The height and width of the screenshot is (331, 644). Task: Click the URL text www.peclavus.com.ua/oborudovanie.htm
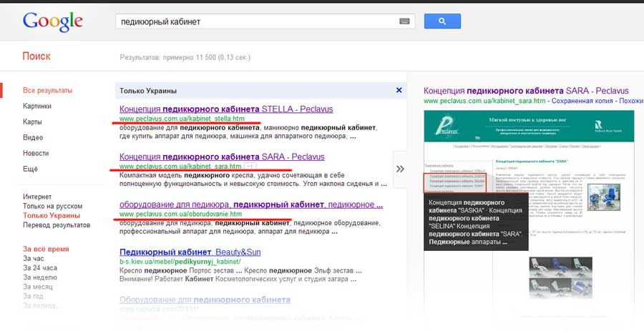(181, 214)
